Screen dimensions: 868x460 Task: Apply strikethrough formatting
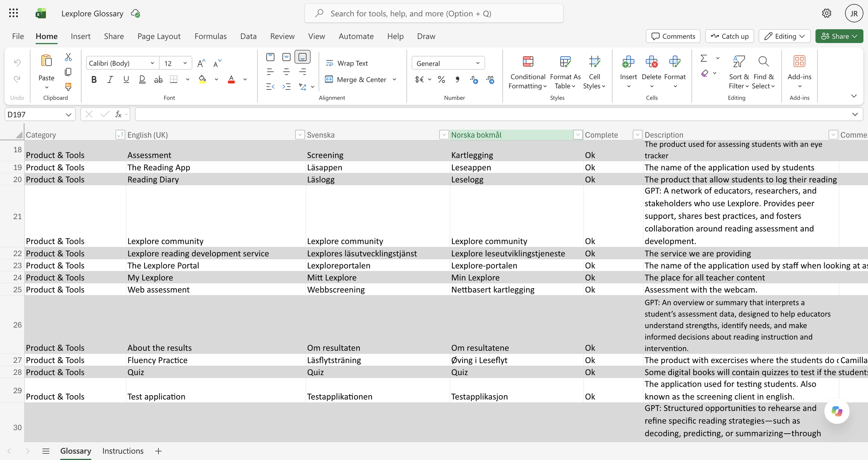click(158, 79)
